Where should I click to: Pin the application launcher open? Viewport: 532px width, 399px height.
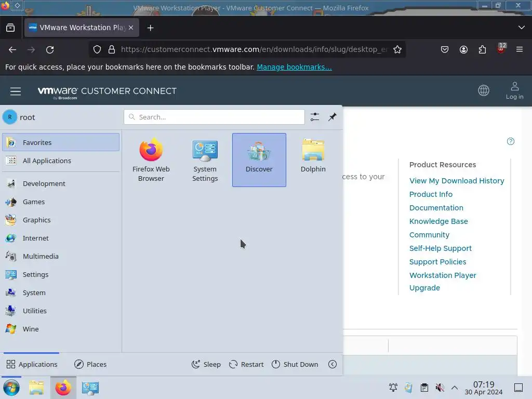pos(332,117)
